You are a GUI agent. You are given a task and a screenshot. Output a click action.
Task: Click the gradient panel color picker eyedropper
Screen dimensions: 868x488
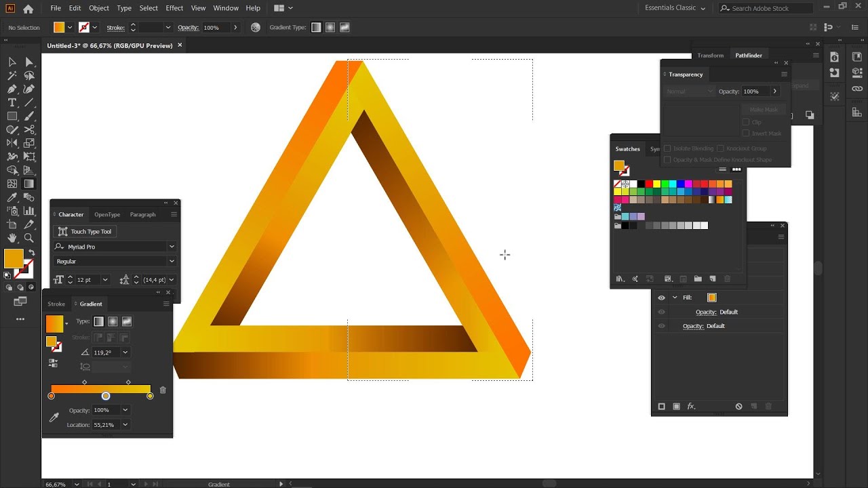pos(54,418)
